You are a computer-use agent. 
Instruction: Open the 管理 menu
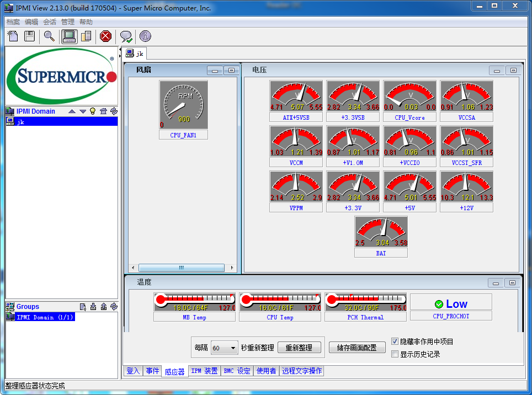[x=67, y=22]
